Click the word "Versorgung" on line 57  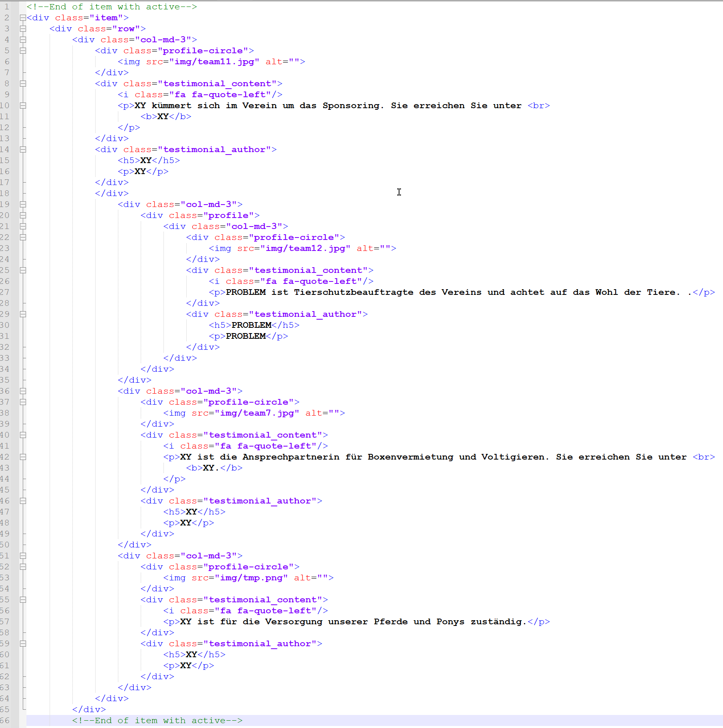pos(294,622)
